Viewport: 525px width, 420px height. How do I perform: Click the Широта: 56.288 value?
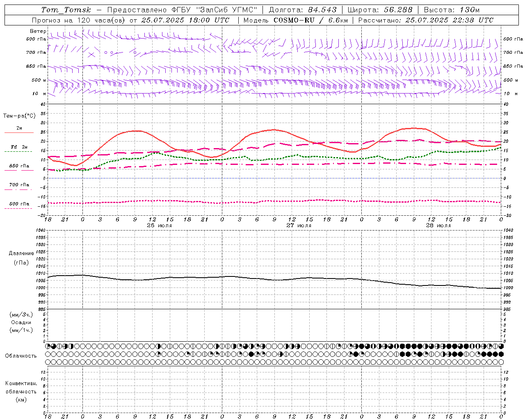[380, 10]
